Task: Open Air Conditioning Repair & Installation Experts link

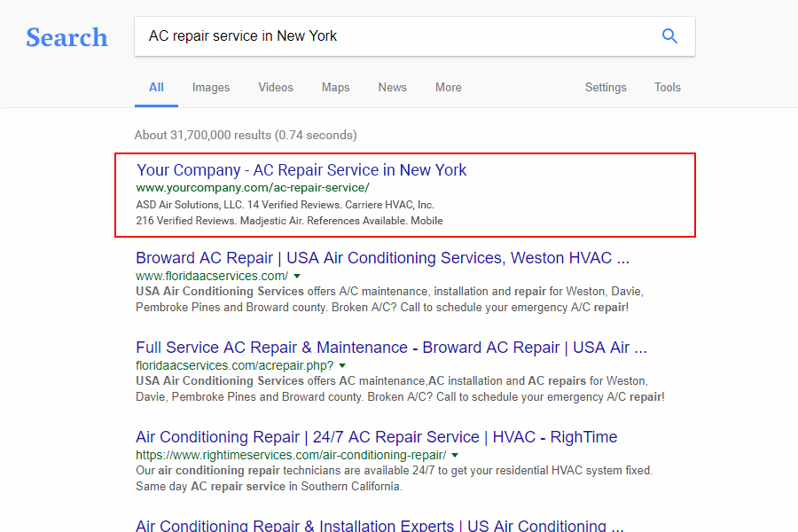Action: (x=379, y=525)
